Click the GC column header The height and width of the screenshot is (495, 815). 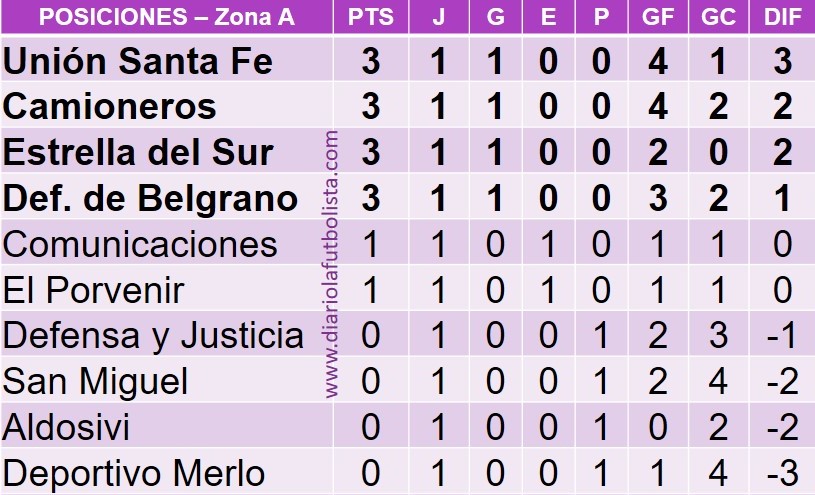tap(718, 17)
